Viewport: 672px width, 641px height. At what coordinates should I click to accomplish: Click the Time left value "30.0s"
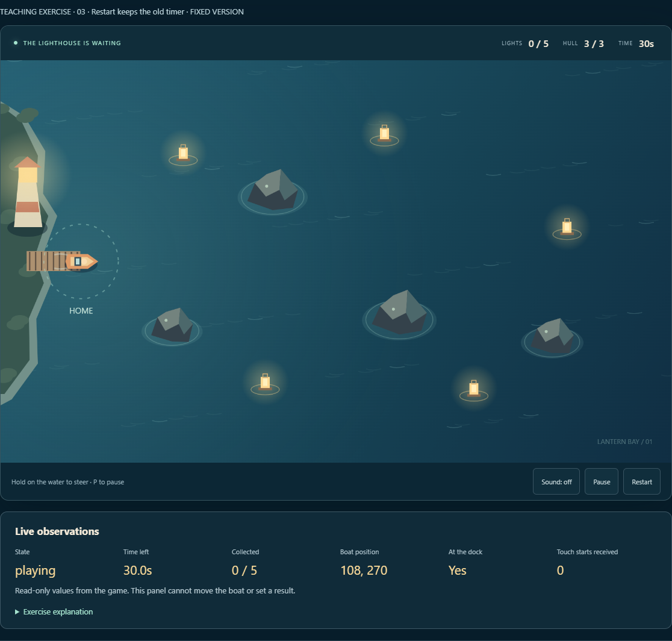coord(137,571)
